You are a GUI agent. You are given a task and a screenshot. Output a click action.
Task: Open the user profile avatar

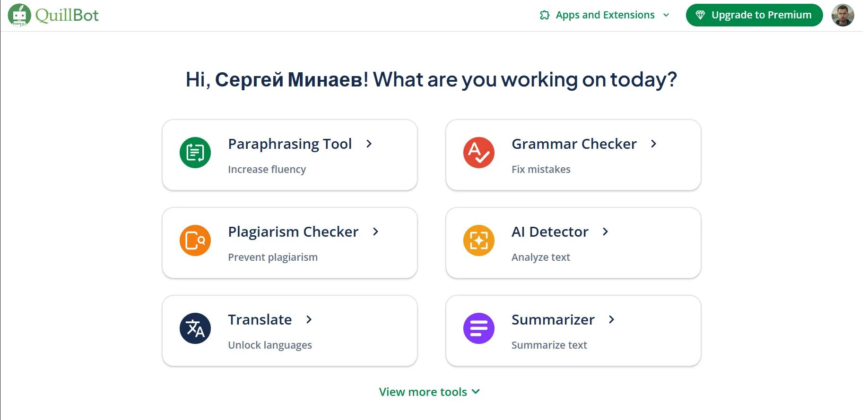tap(843, 15)
